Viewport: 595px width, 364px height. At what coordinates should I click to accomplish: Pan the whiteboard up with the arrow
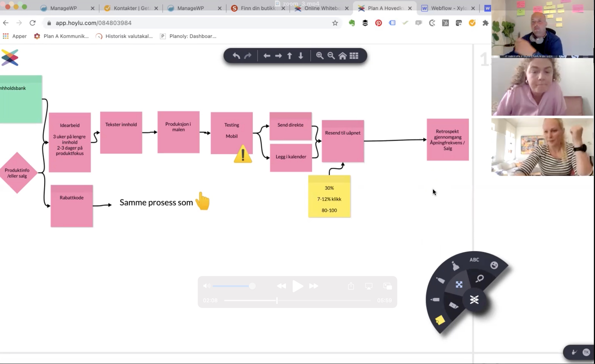(289, 56)
